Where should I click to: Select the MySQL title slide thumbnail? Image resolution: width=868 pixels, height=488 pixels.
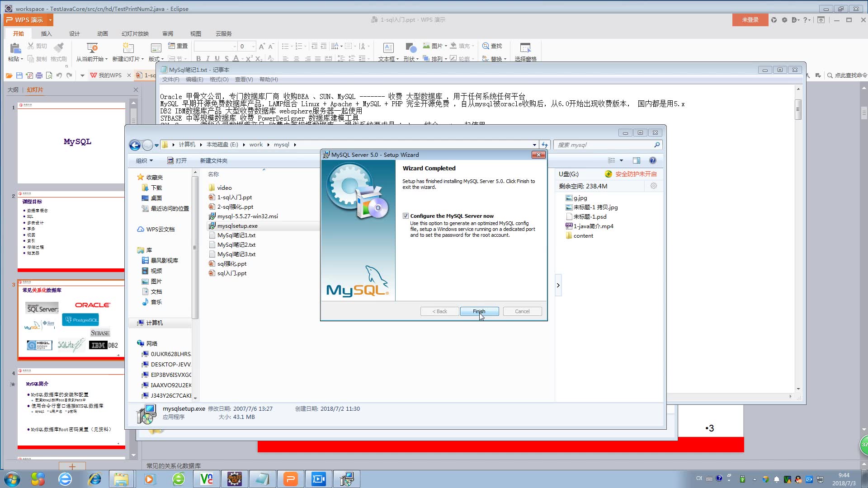71,142
